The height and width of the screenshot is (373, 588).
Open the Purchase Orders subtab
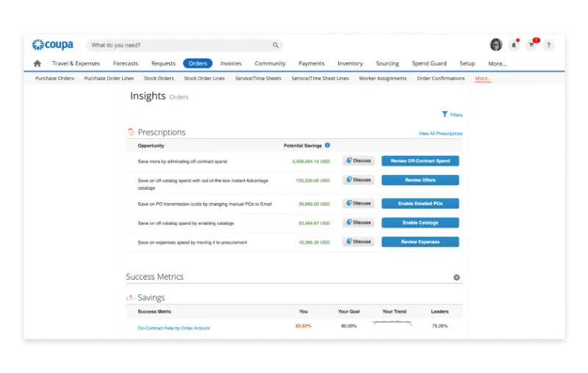pos(54,79)
